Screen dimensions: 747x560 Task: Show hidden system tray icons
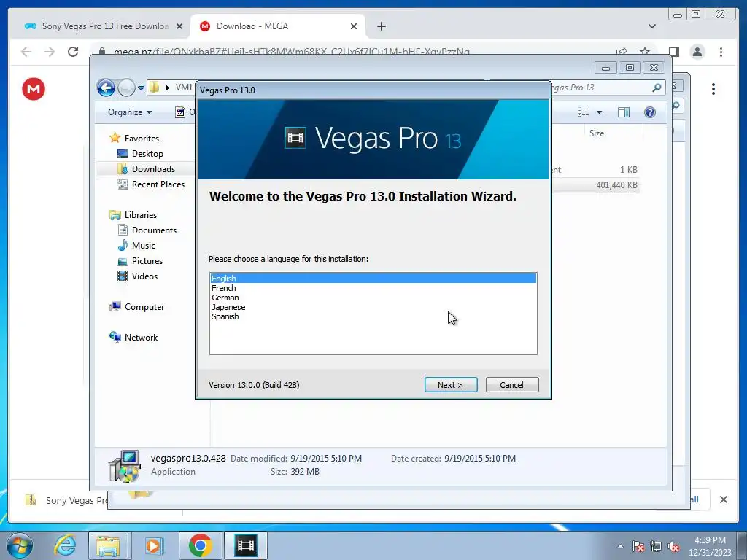point(620,547)
